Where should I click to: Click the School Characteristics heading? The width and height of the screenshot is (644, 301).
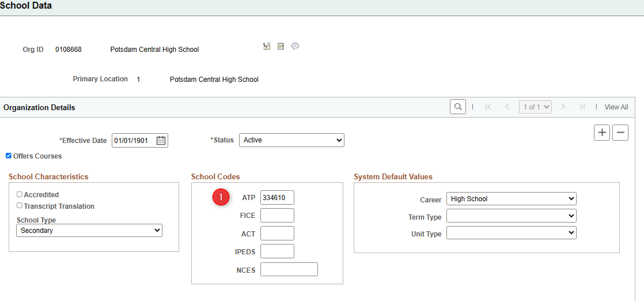pyautogui.click(x=48, y=177)
